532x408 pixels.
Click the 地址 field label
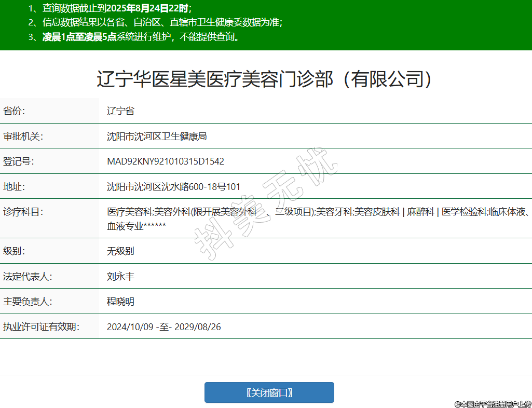point(14,187)
